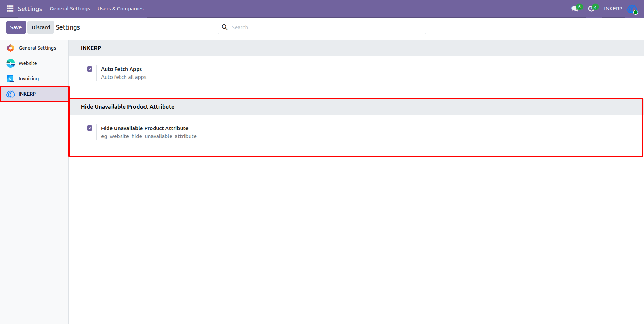Focus the settings search field
This screenshot has width=644, height=324.
click(x=322, y=27)
